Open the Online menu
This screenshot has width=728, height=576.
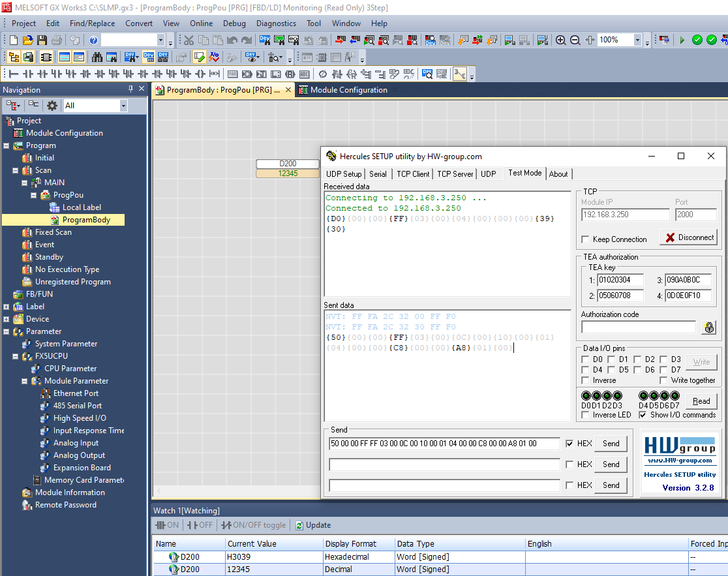point(201,23)
